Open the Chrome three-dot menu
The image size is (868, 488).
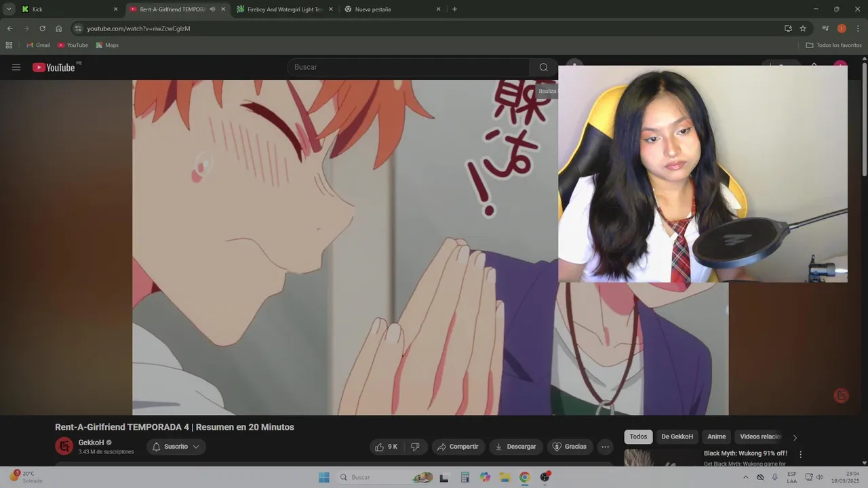(858, 28)
